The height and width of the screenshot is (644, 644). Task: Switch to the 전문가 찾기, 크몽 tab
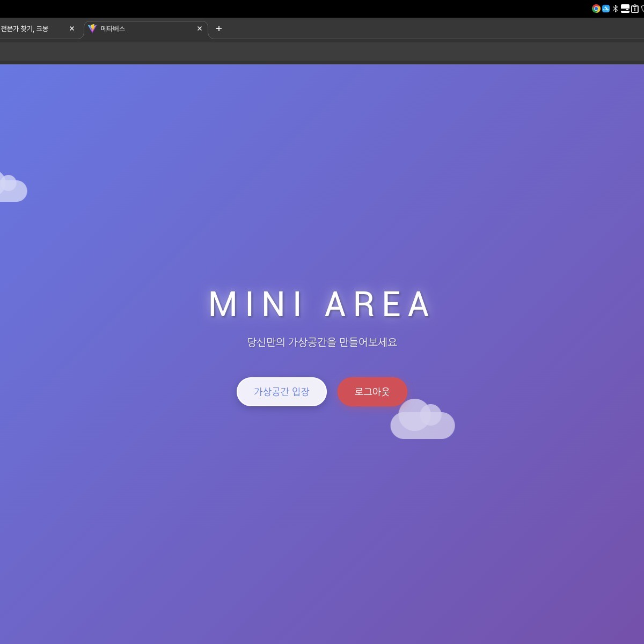[x=27, y=28]
